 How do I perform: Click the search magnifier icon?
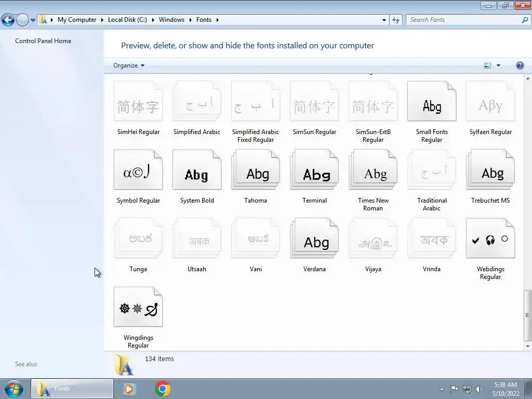(525, 20)
